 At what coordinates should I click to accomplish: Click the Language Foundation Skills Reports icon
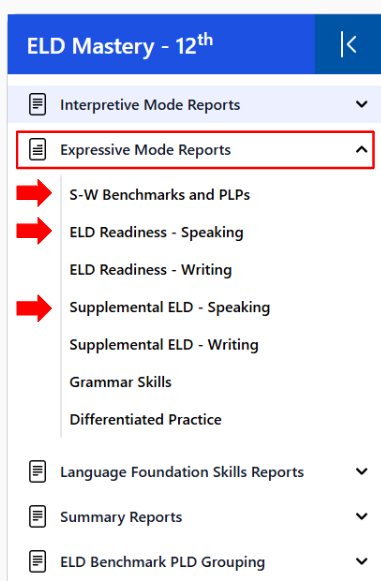(x=37, y=472)
